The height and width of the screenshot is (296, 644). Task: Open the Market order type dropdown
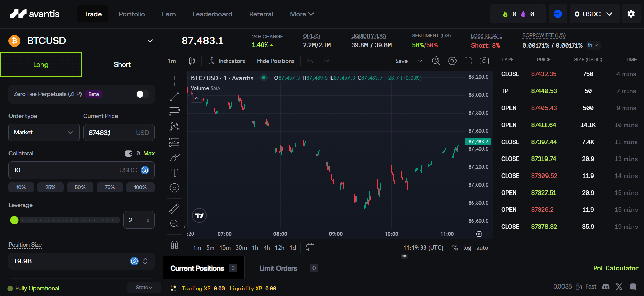(x=44, y=132)
